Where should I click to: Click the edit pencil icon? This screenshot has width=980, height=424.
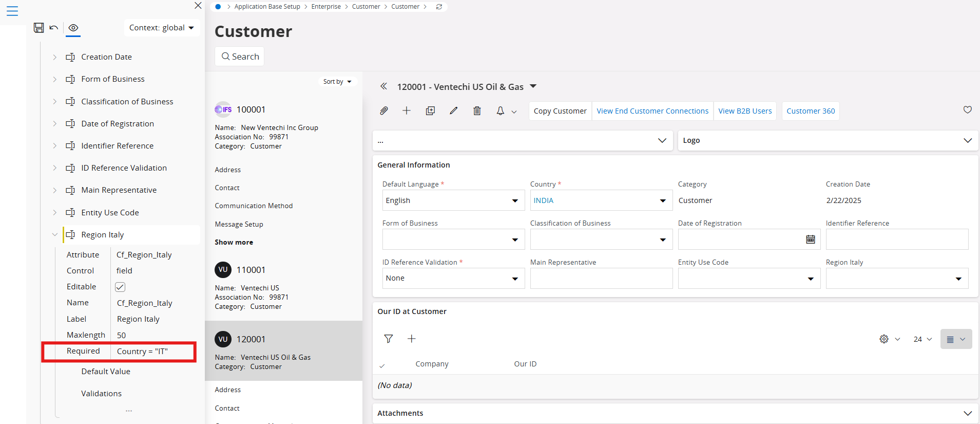coord(453,111)
